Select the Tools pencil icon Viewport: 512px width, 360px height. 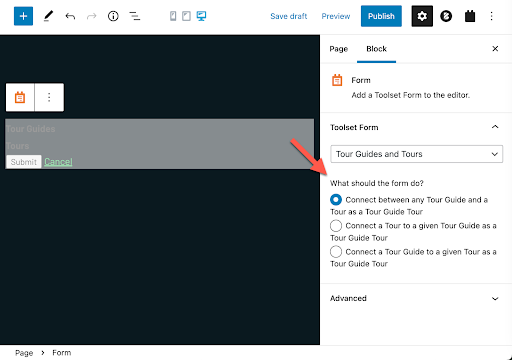48,16
